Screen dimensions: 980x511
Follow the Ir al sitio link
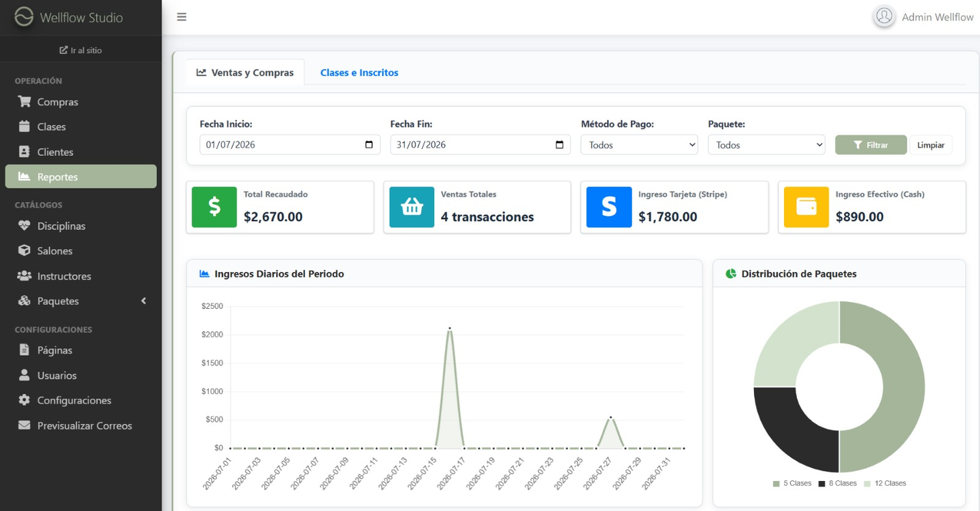tap(81, 50)
